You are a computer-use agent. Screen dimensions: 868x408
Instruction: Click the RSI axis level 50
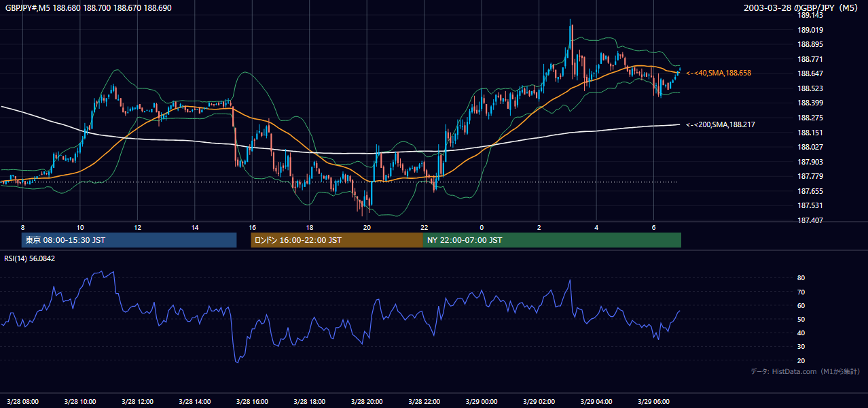(801, 319)
